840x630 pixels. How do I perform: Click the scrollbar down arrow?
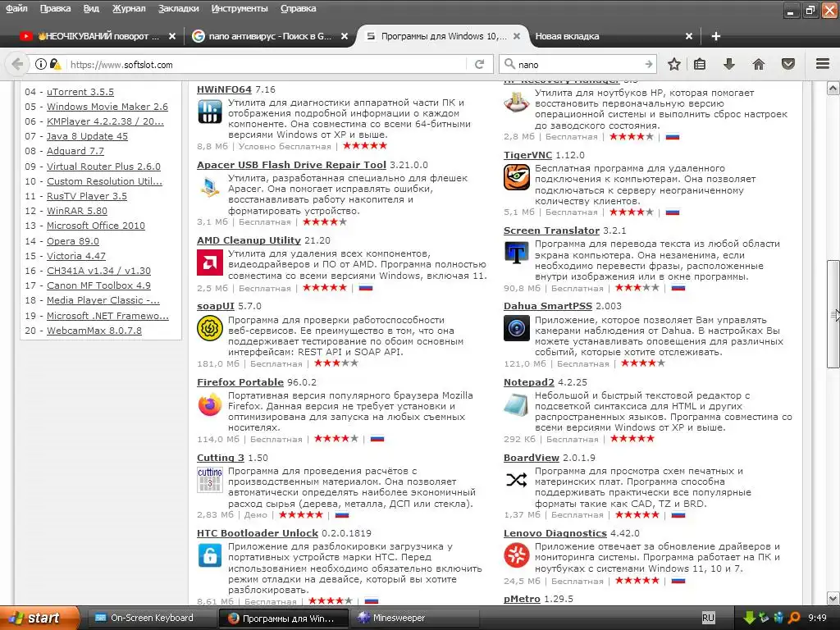[x=833, y=598]
